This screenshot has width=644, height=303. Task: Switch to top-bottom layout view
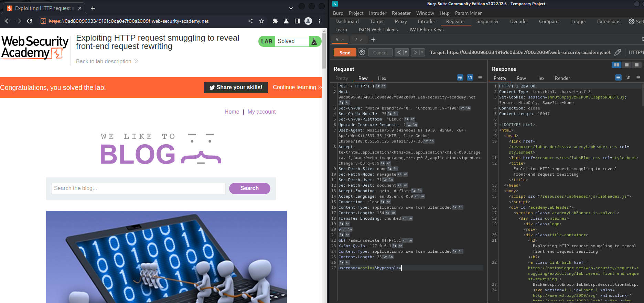coord(626,65)
